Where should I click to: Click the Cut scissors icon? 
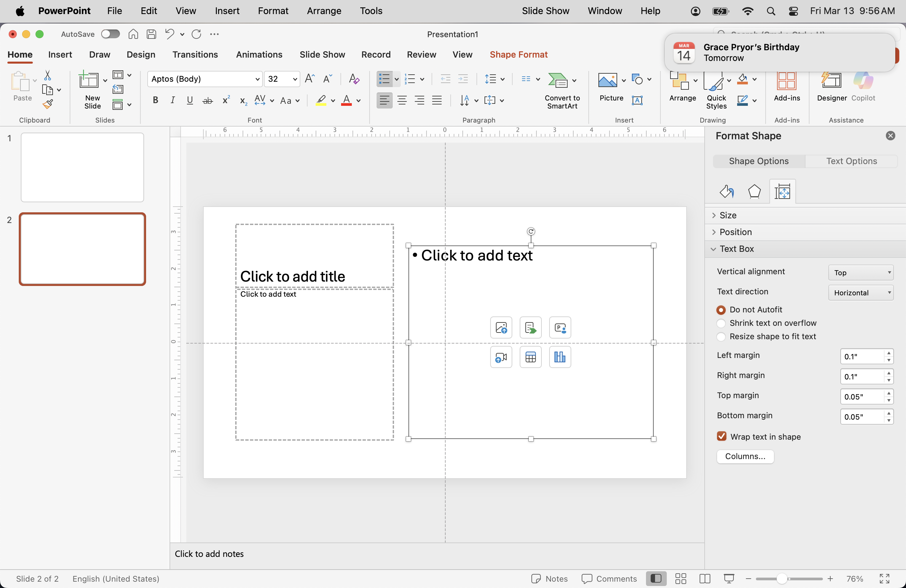click(x=48, y=75)
